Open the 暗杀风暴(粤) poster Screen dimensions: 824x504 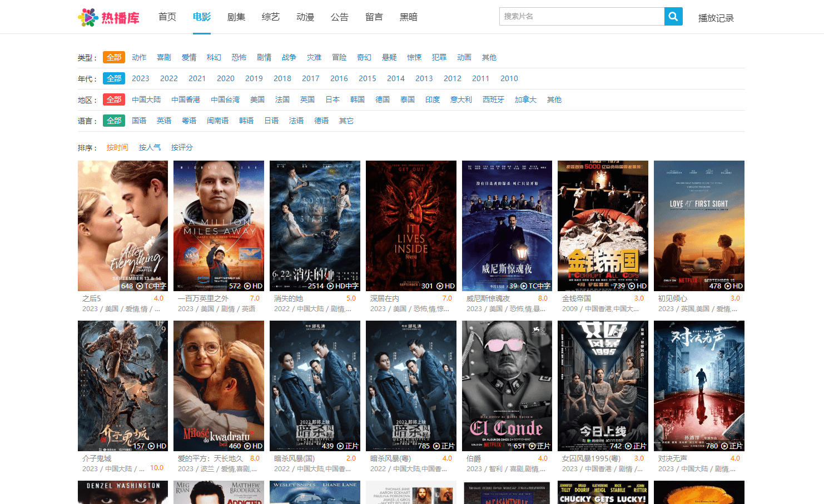tap(411, 386)
